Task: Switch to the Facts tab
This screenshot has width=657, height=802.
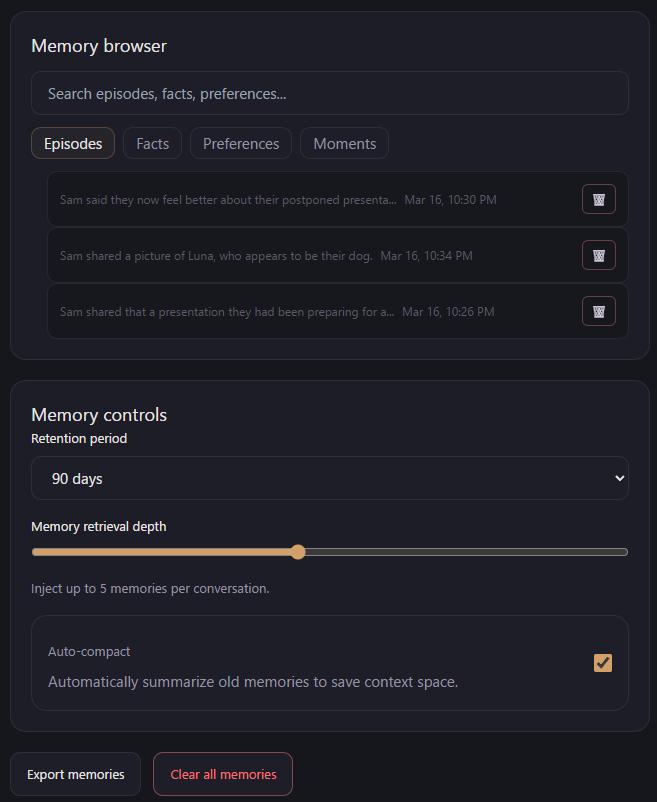Action: coord(152,143)
